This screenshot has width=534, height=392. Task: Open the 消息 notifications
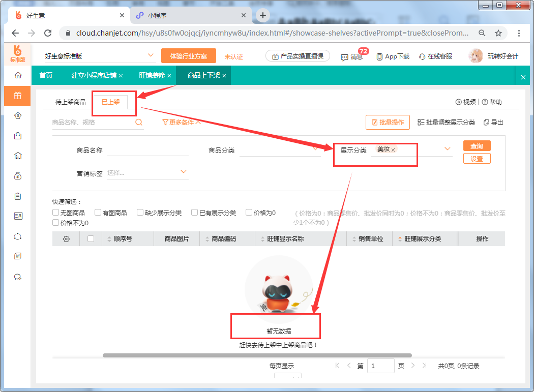[352, 56]
